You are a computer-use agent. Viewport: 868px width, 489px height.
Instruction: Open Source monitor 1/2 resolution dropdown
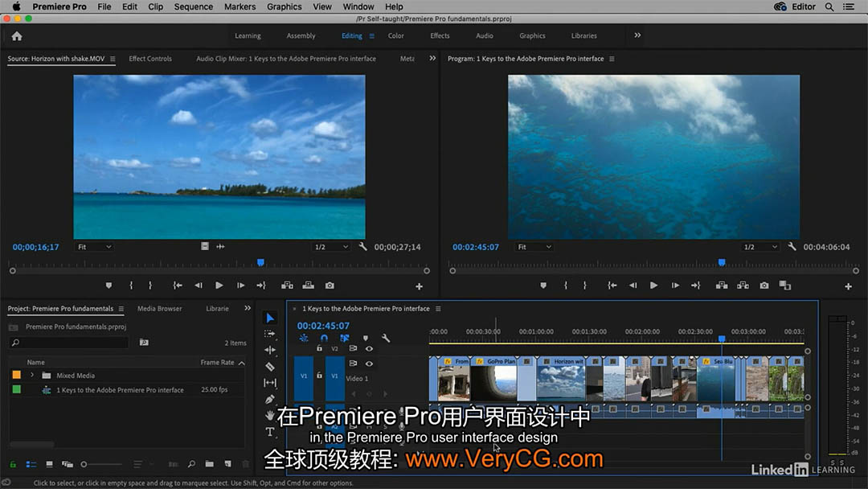pos(331,247)
